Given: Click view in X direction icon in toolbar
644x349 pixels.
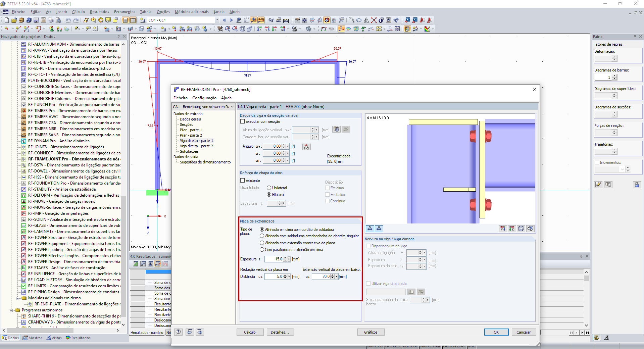Looking at the screenshot, I should (x=259, y=29).
